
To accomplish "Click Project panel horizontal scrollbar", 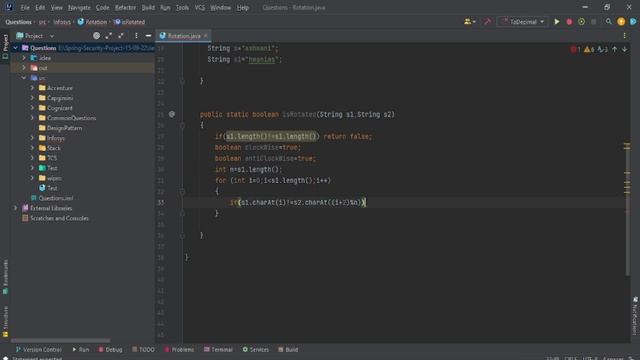I will [60, 340].
